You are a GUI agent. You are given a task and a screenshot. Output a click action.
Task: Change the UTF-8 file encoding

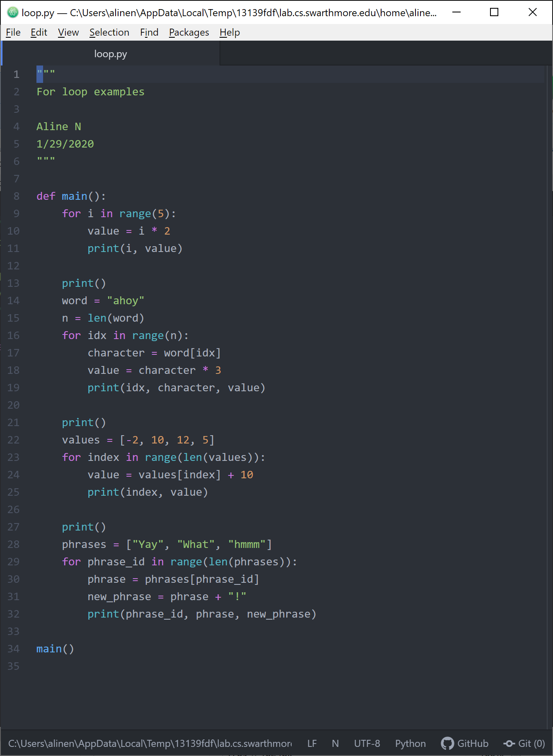pos(367,744)
